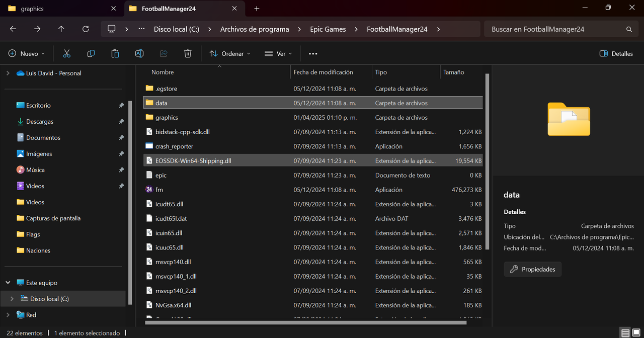Image resolution: width=644 pixels, height=338 pixels.
Task: Expand Disco local (C:) tree node
Action: click(x=12, y=299)
